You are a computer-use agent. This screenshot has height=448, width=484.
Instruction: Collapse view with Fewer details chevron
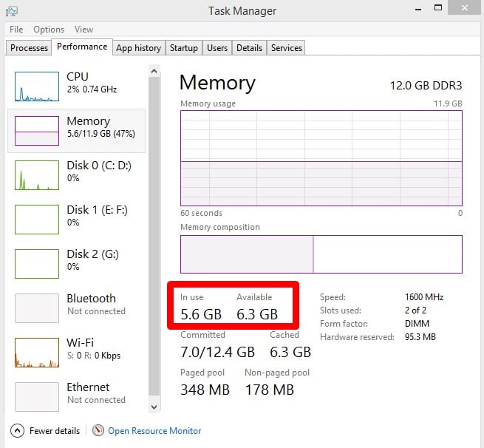point(17,430)
